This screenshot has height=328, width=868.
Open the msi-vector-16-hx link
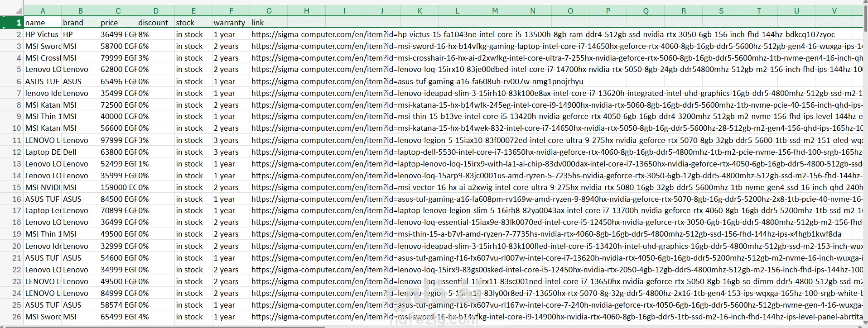pyautogui.click(x=557, y=187)
